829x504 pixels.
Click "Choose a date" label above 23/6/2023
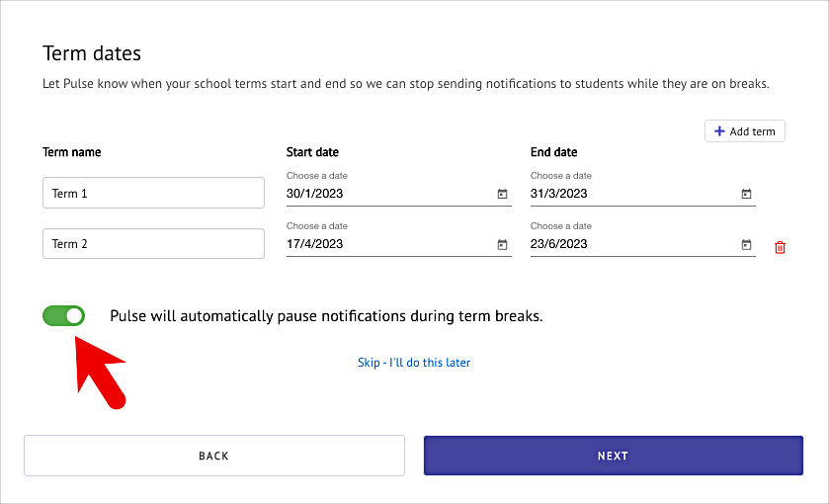click(x=560, y=226)
